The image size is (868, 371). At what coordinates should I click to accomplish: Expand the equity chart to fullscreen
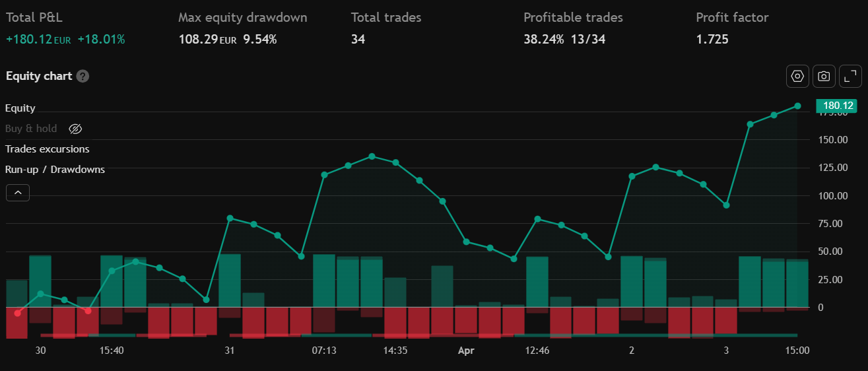(850, 76)
